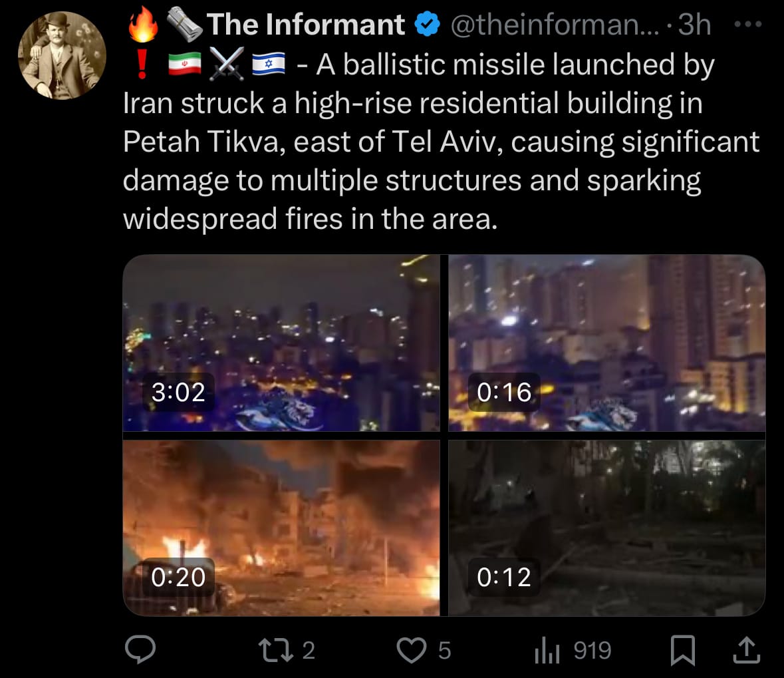
Task: Click the blue verified checkmark badge
Action: click(x=428, y=25)
